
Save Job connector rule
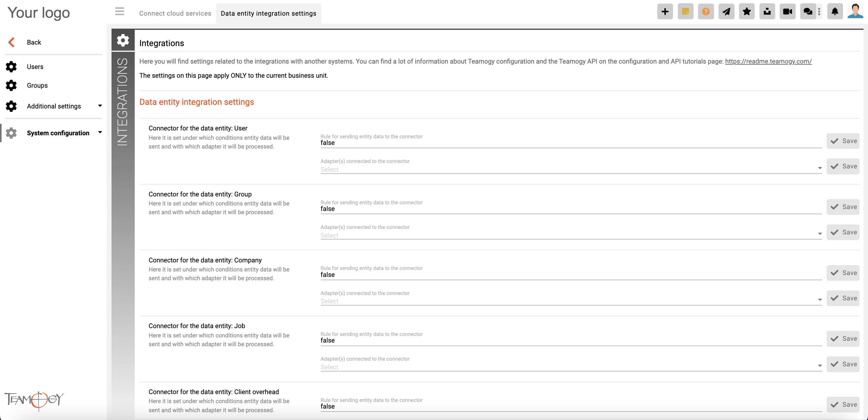tap(843, 339)
